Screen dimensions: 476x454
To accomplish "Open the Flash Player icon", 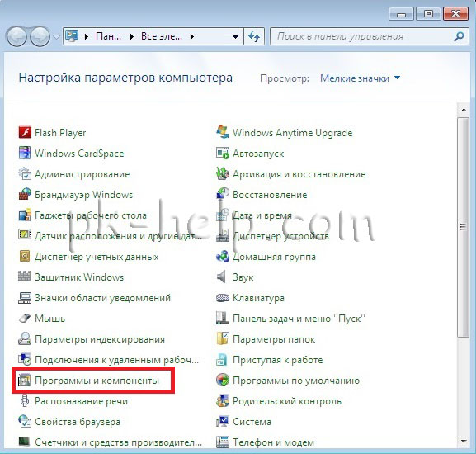I will [x=25, y=132].
